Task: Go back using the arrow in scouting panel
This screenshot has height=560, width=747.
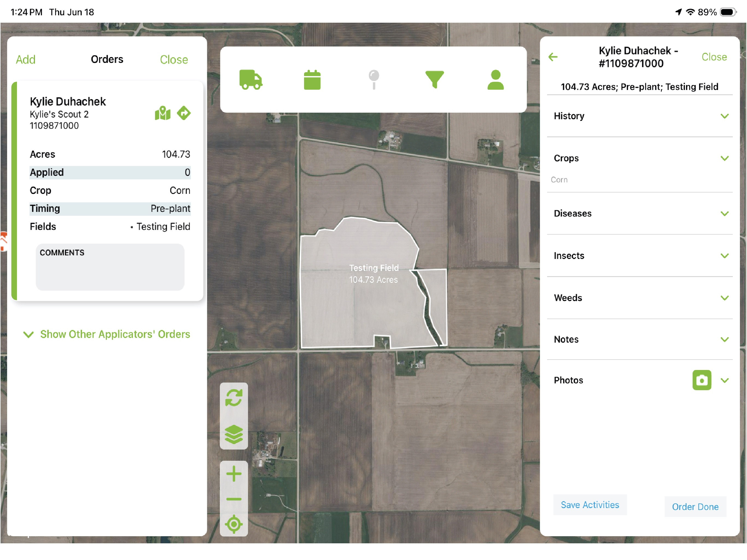Action: click(x=553, y=57)
